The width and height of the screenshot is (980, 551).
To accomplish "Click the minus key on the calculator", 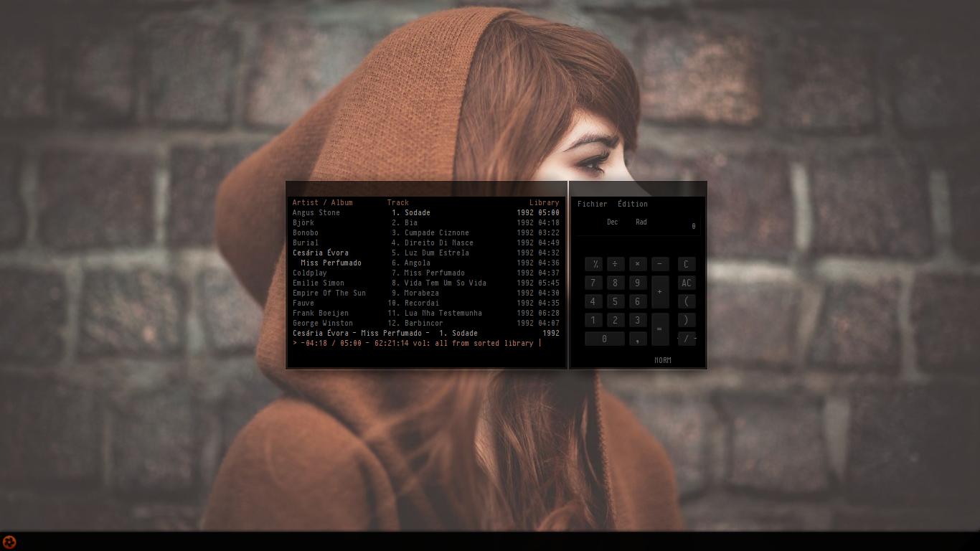I will 660,264.
